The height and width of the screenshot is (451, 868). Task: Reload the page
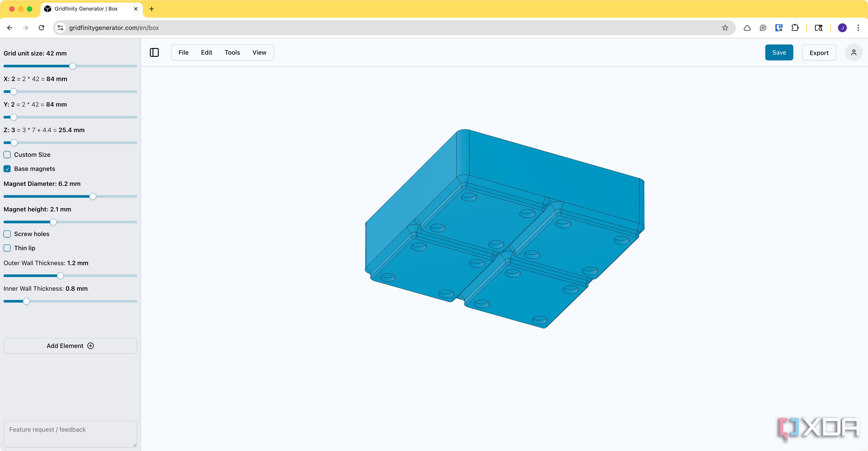(x=41, y=28)
